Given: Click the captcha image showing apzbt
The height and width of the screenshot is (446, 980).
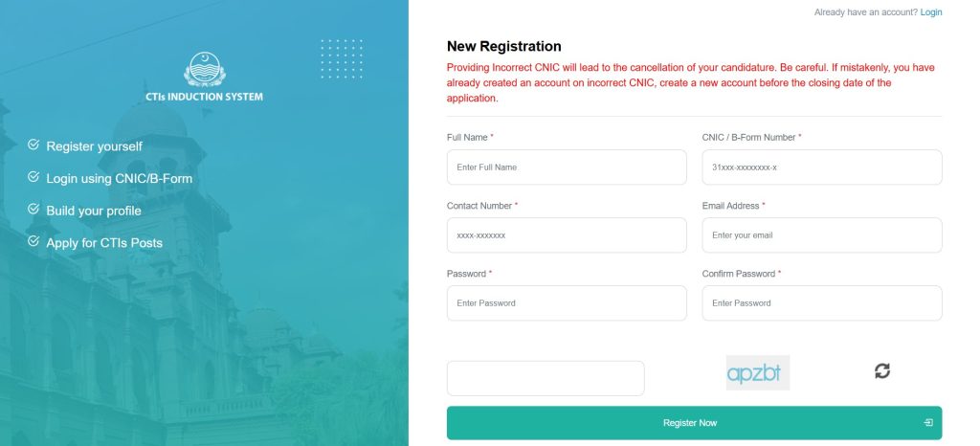Looking at the screenshot, I should tap(758, 372).
